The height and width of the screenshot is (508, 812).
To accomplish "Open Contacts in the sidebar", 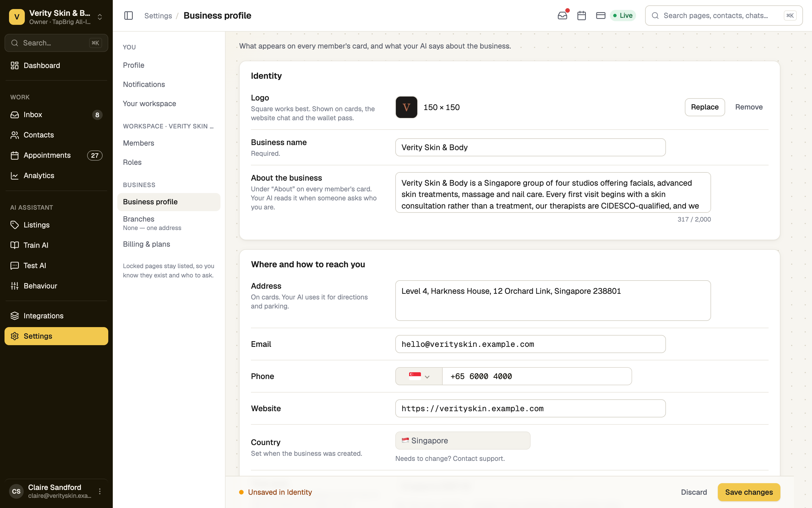I will [56, 135].
